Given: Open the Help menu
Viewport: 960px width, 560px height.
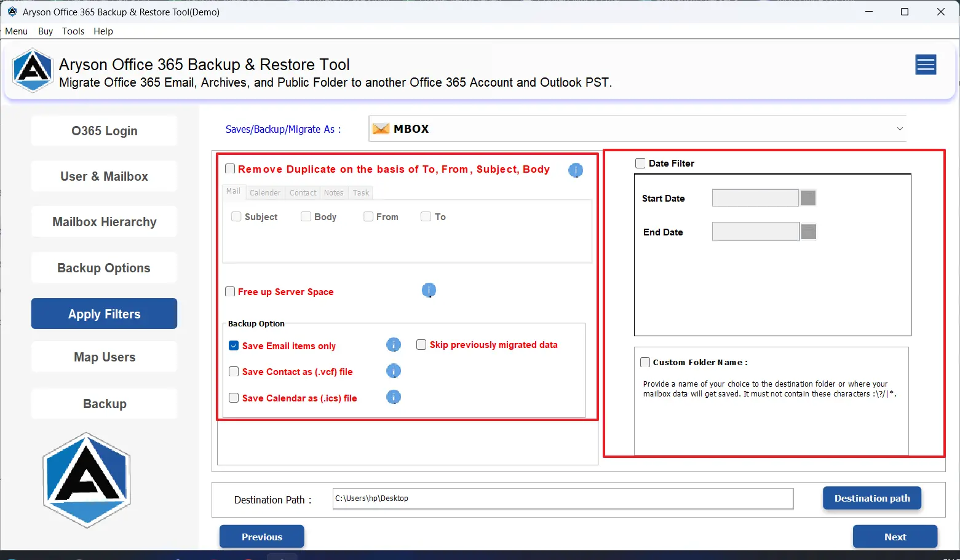Looking at the screenshot, I should tap(103, 31).
